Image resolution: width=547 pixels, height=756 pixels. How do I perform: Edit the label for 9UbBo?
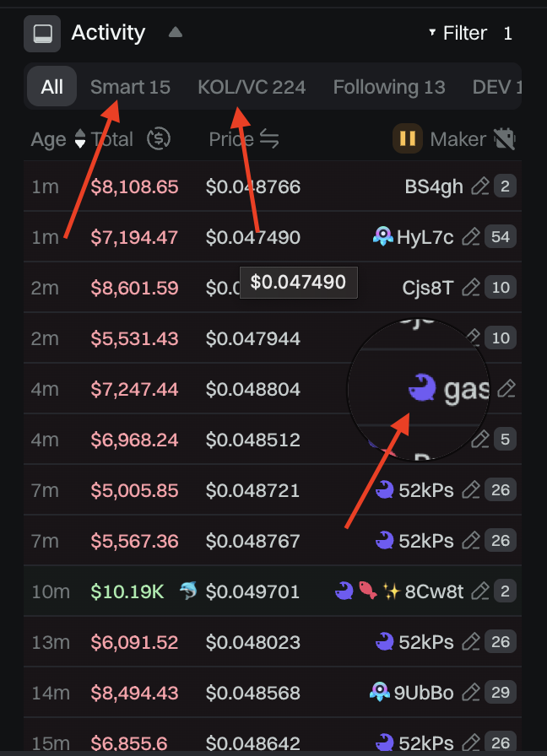471,693
